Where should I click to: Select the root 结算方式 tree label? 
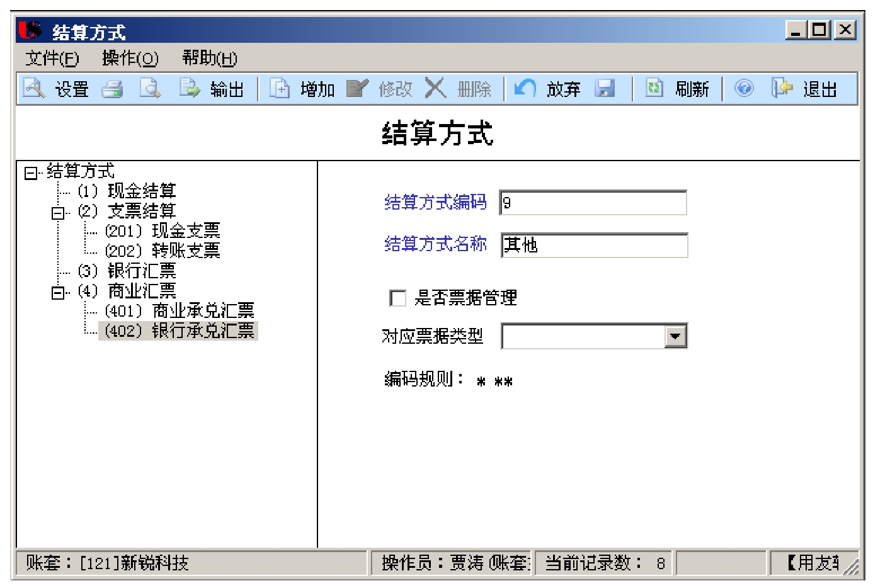81,171
